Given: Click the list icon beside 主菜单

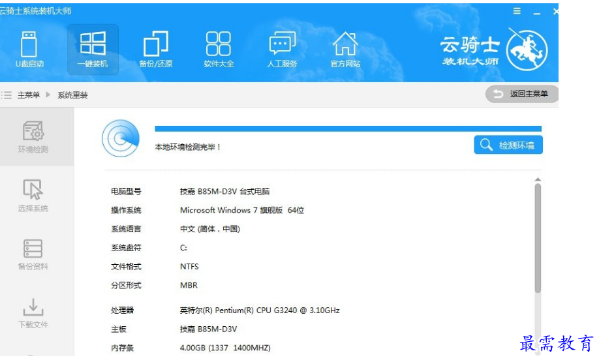Looking at the screenshot, I should [6, 95].
